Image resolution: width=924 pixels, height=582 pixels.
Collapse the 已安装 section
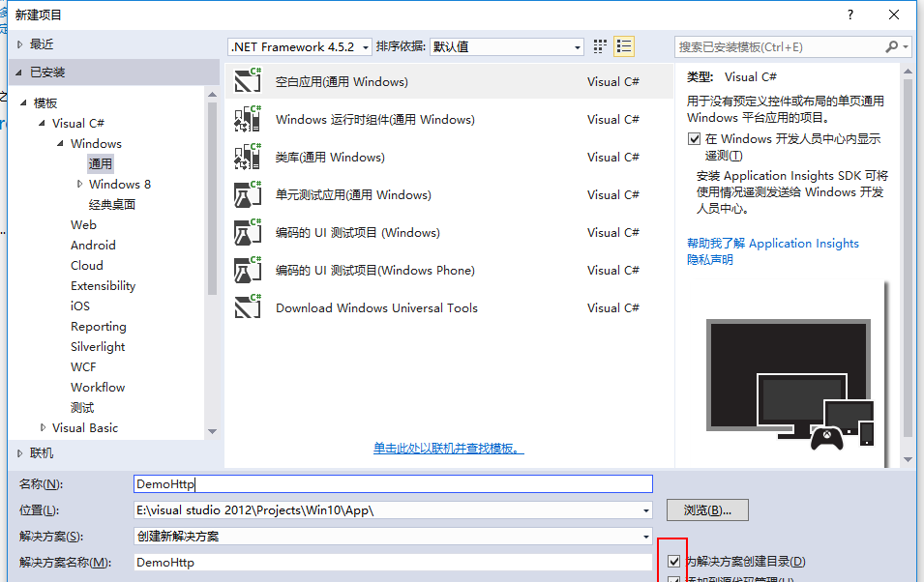click(x=18, y=73)
